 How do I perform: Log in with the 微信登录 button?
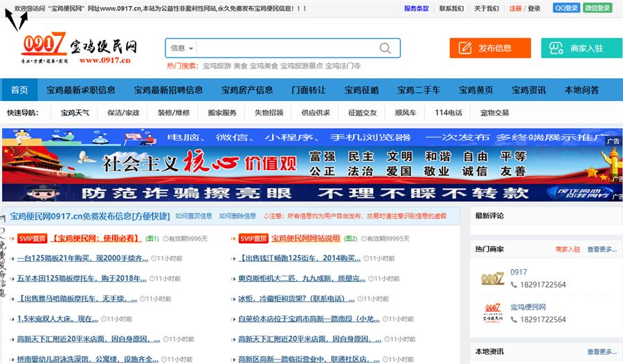[x=597, y=8]
